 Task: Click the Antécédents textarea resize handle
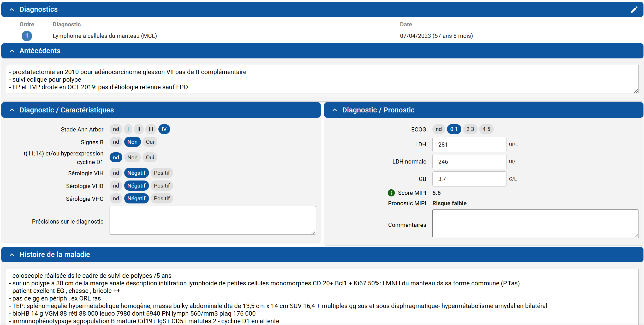coord(636,91)
